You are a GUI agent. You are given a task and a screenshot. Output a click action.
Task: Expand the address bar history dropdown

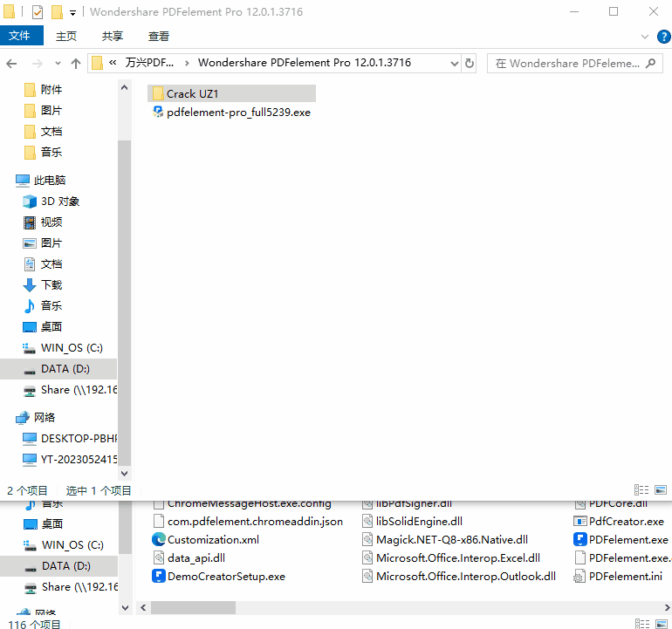coord(454,64)
